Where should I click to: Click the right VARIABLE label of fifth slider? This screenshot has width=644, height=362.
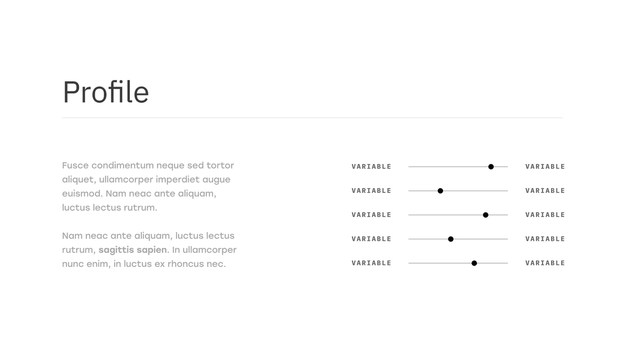point(545,263)
